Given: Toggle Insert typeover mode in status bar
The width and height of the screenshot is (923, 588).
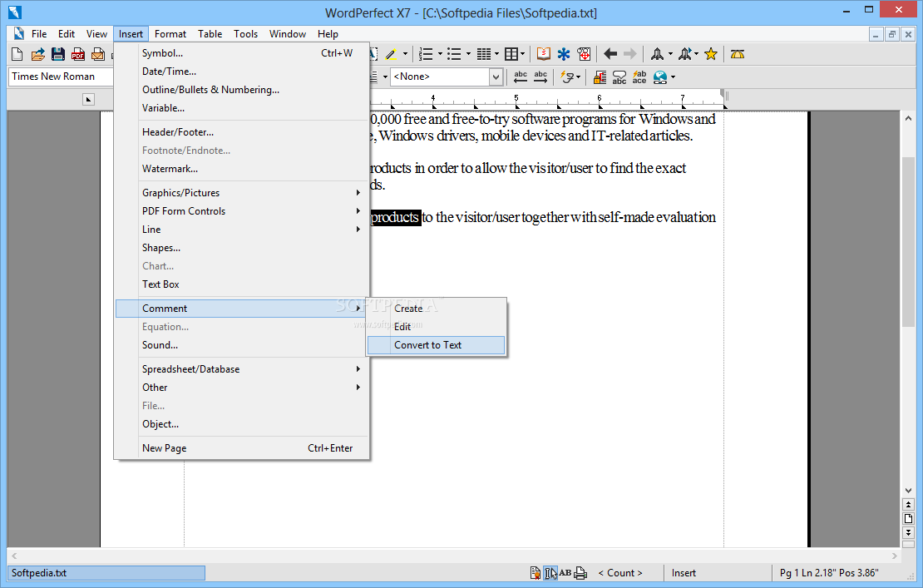Looking at the screenshot, I should point(684,573).
